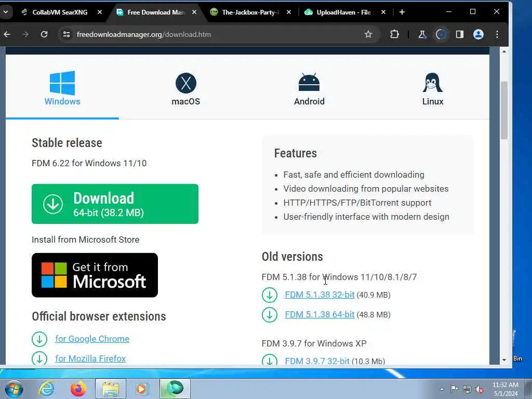532x399 pixels.
Task: Close the Free Download Manager tab
Action: 194,12
